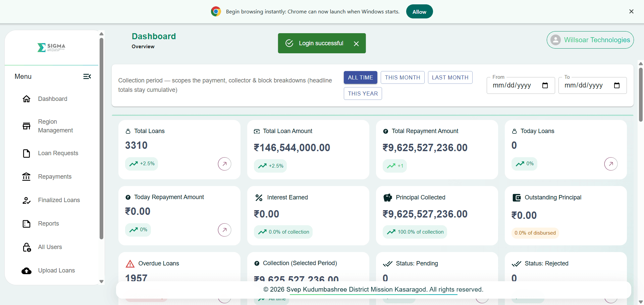Click the Interest Earned percent icon

click(x=259, y=198)
